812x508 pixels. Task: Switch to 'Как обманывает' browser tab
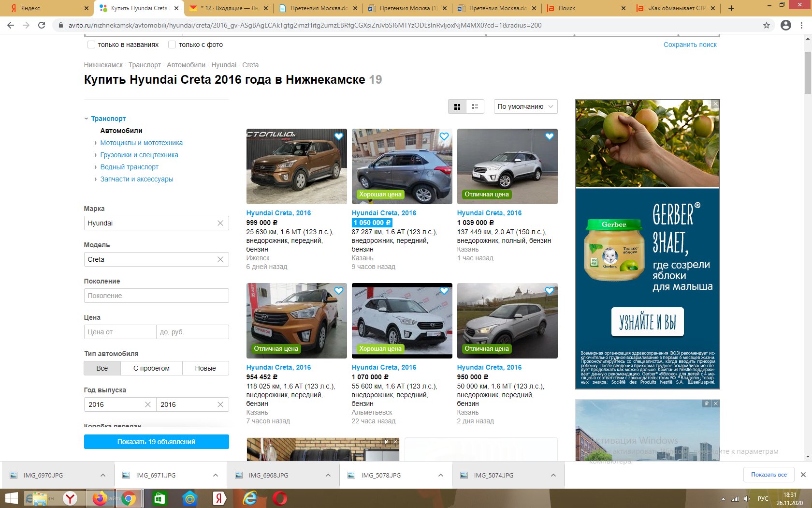675,8
